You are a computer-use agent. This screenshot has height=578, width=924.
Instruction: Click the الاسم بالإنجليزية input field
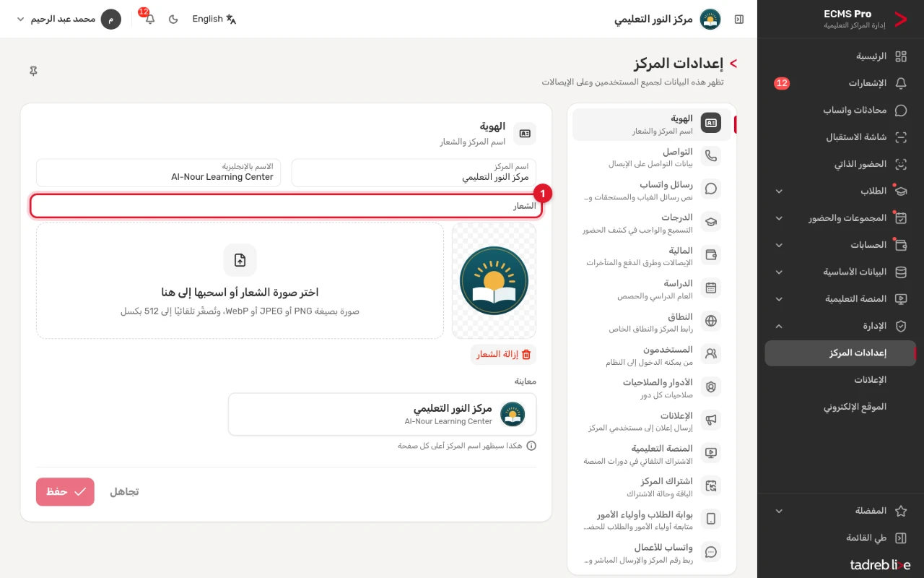coord(159,173)
